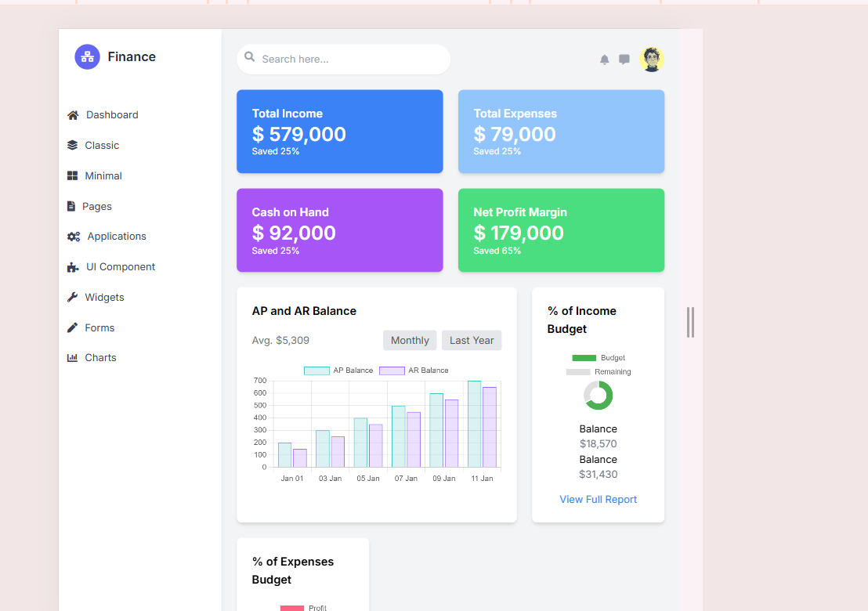Click the Dashboard home icon
The image size is (868, 611).
tap(73, 115)
